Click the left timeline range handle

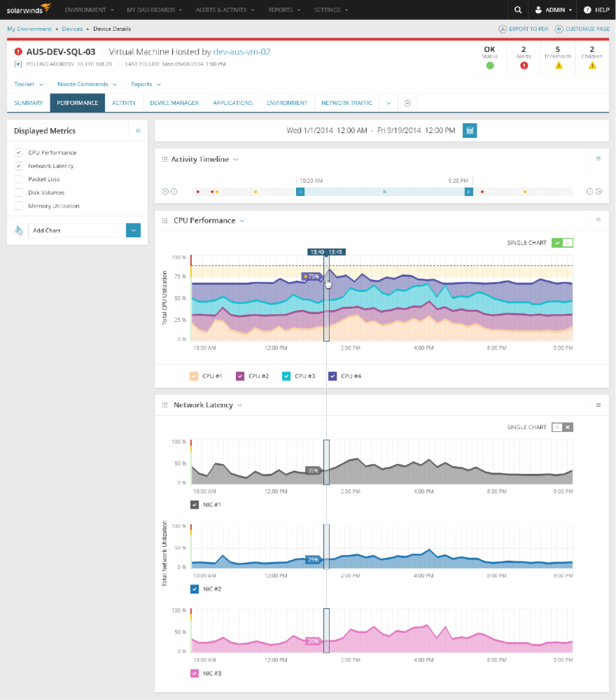tap(300, 192)
